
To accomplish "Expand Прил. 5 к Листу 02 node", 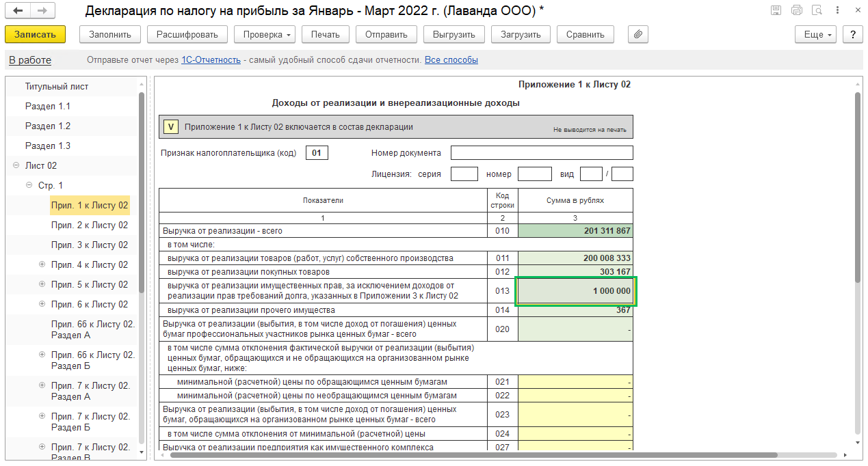I will (x=42, y=284).
